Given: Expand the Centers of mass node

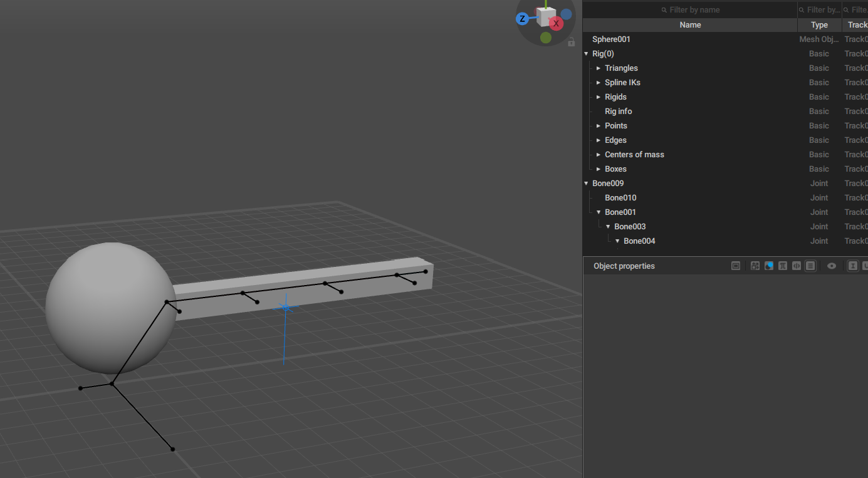Looking at the screenshot, I should click(x=599, y=155).
